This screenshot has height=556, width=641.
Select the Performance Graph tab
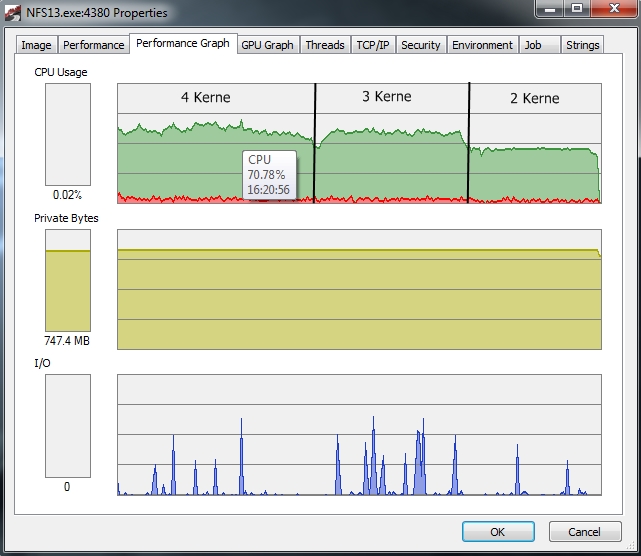tap(183, 43)
